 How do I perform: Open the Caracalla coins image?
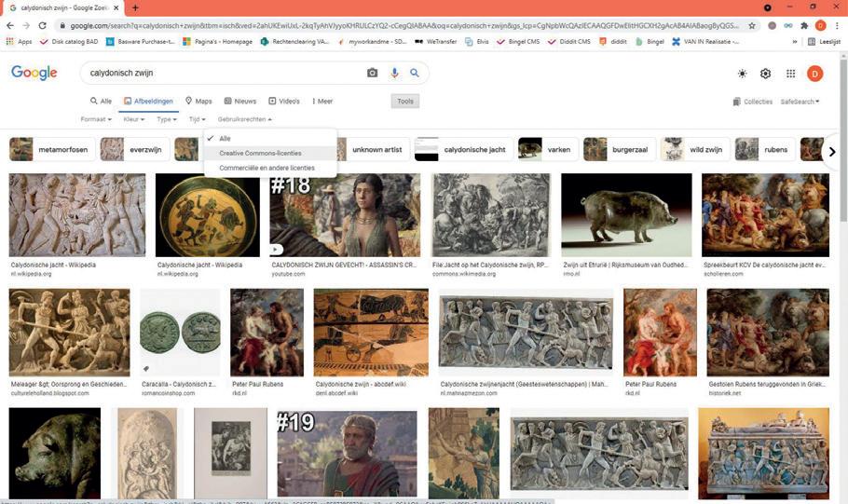tap(180, 332)
